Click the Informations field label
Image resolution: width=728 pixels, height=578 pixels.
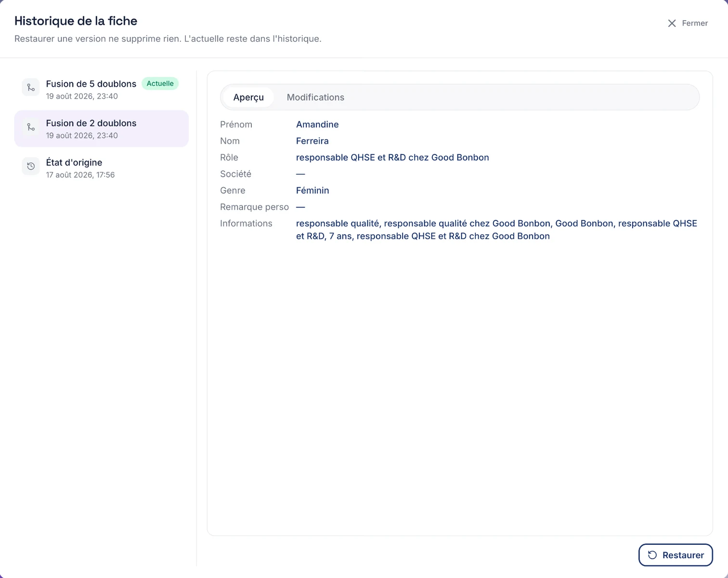(246, 223)
